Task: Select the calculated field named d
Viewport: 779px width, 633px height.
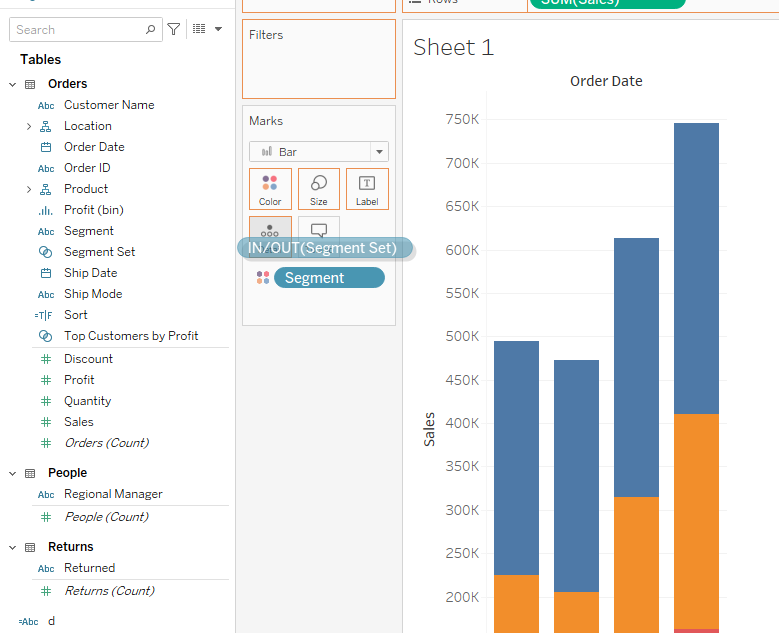Action: (51, 621)
